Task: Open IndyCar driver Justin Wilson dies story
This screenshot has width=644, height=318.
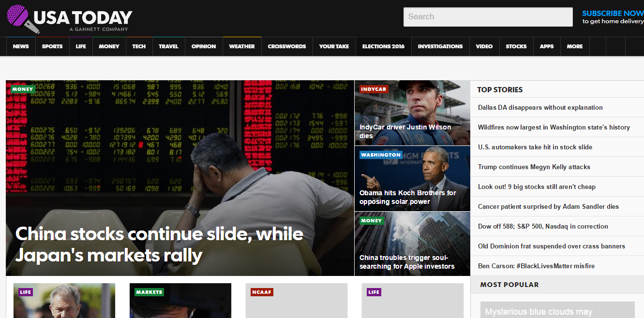Action: [x=412, y=113]
